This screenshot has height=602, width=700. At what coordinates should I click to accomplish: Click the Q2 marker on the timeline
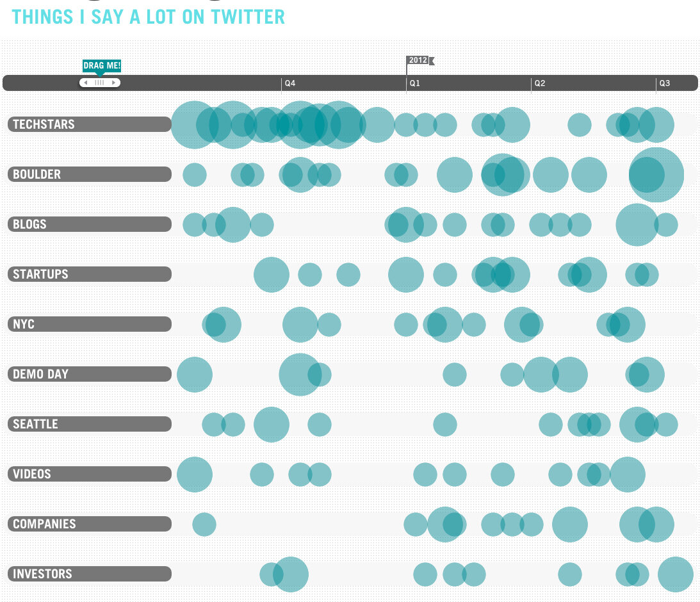[540, 83]
